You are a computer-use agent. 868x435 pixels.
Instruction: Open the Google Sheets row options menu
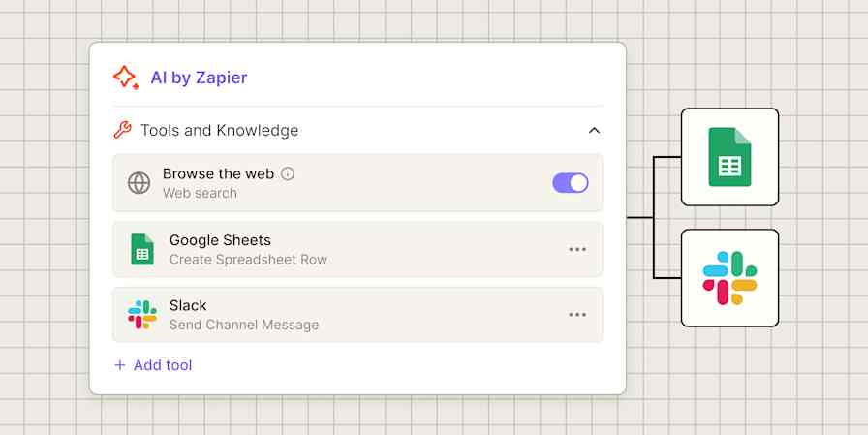coord(577,249)
